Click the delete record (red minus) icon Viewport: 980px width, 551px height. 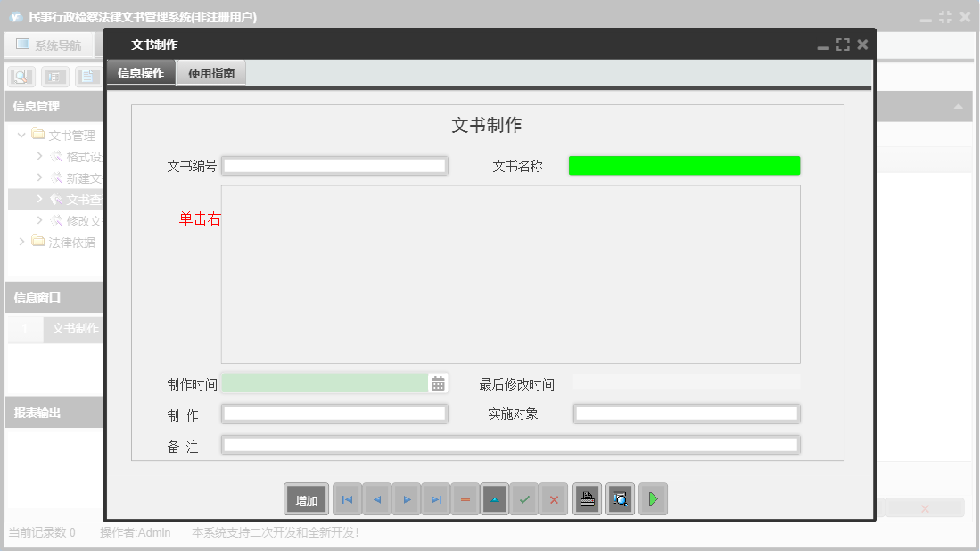click(x=465, y=498)
